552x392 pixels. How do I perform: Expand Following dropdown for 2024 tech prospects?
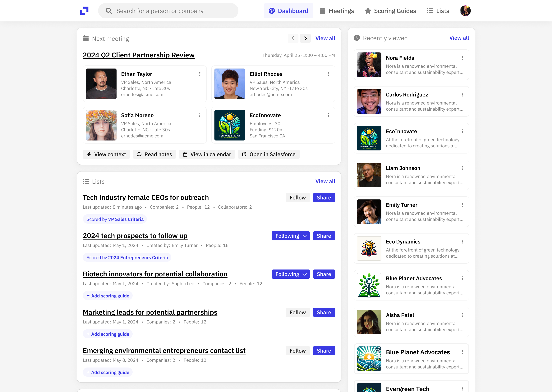291,236
